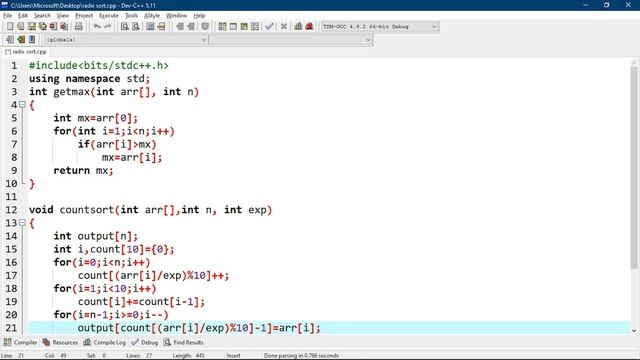Undo the last edit via toolbar
Viewport: 640px width, 360px height.
97,27
